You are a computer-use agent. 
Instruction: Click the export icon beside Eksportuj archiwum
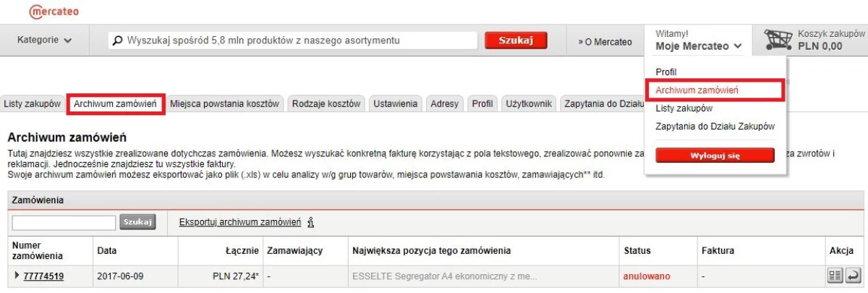[x=310, y=222]
